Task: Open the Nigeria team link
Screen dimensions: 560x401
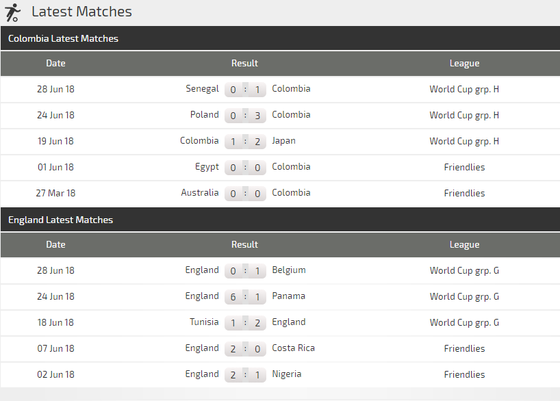Action: point(286,374)
